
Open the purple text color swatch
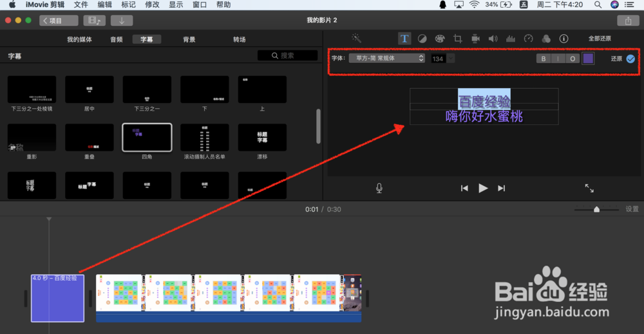(x=588, y=59)
